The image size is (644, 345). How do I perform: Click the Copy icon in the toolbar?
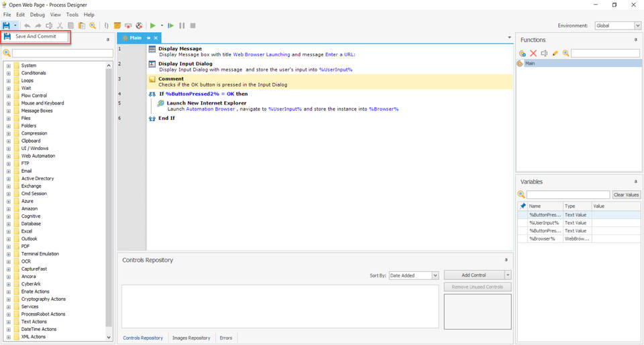click(70, 25)
